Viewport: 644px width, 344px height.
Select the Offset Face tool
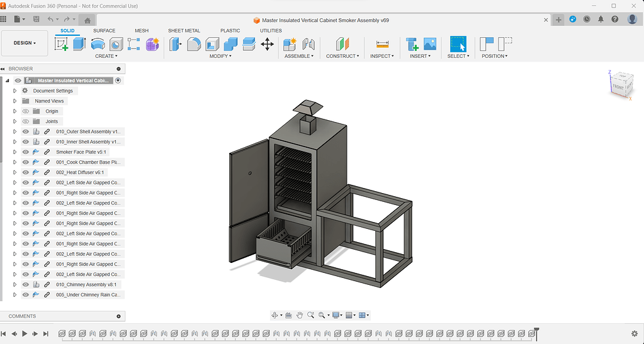coord(249,44)
